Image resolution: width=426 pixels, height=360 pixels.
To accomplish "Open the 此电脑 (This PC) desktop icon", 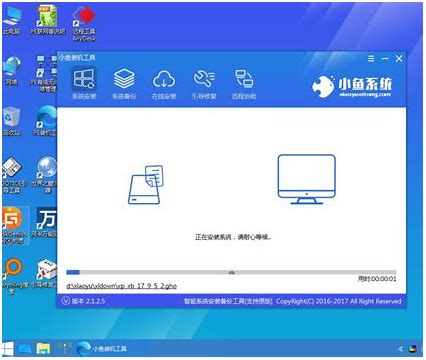I will 12,21.
